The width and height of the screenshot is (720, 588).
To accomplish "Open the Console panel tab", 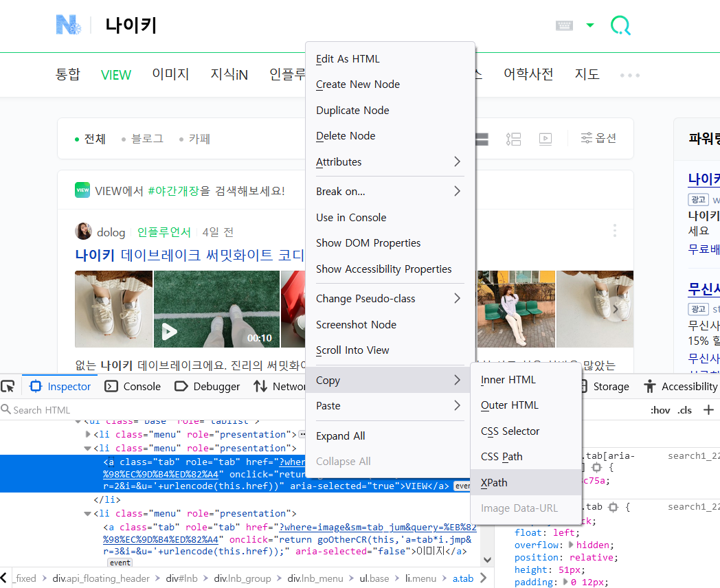I will (133, 387).
